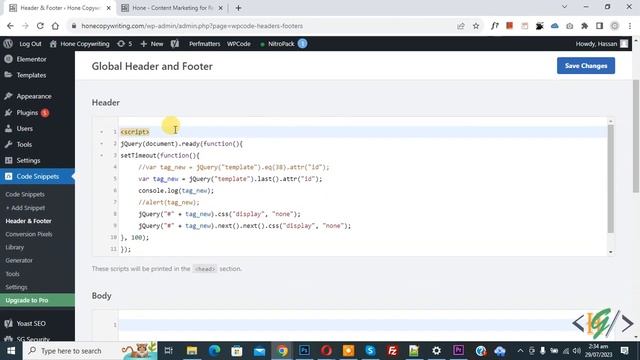Open the Chrome three-dot menu

pos(630,26)
